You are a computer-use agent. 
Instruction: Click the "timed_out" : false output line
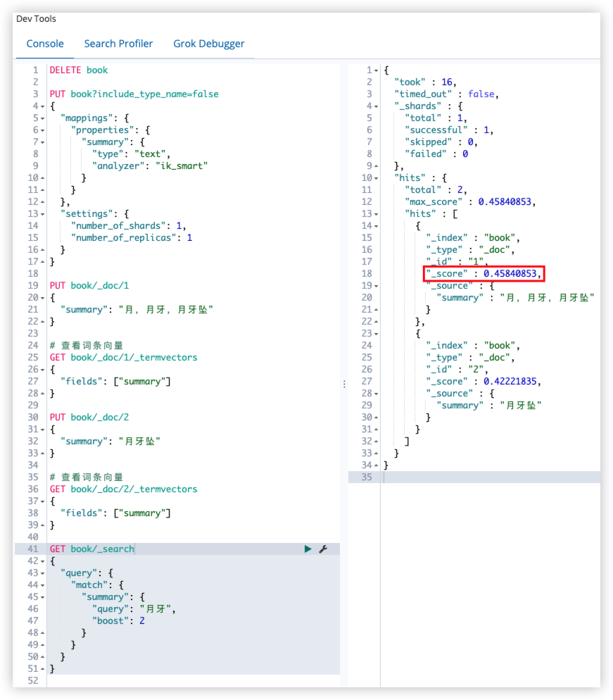point(446,94)
